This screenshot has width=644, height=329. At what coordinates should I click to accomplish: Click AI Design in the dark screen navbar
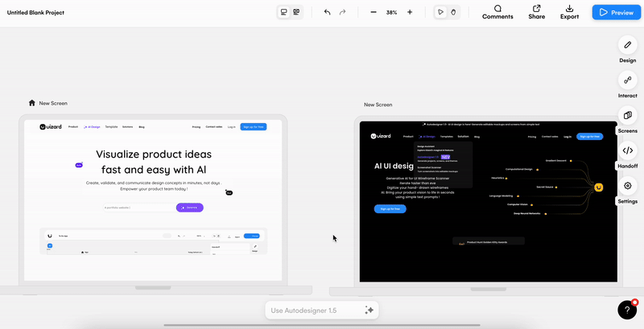coord(427,136)
